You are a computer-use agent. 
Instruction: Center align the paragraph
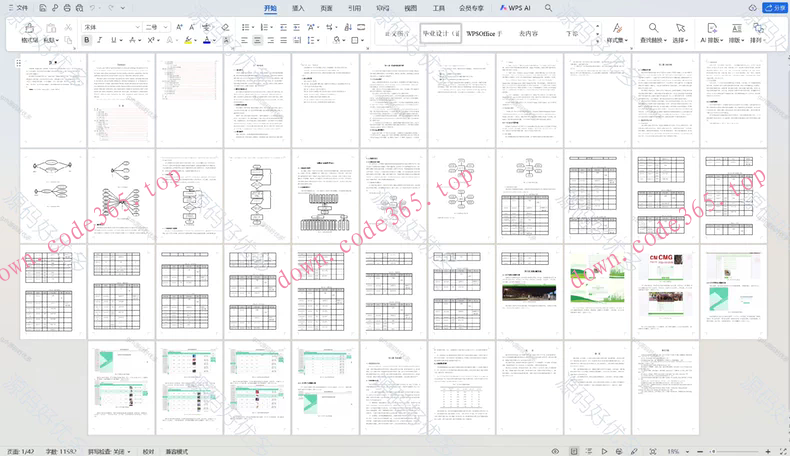(x=257, y=41)
